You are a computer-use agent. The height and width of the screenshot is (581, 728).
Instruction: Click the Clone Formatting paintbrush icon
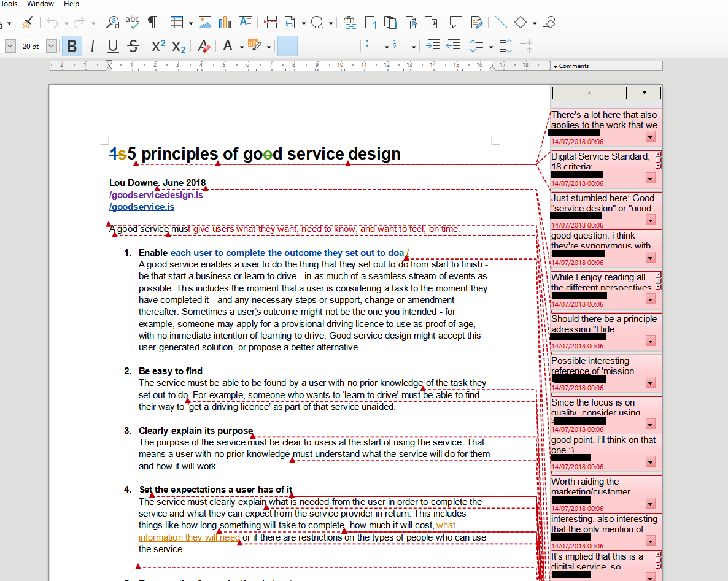coord(28,23)
